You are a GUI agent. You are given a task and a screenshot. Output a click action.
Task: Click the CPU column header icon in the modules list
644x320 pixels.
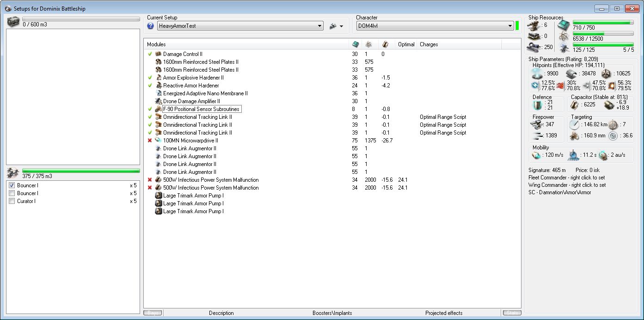pyautogui.click(x=355, y=44)
